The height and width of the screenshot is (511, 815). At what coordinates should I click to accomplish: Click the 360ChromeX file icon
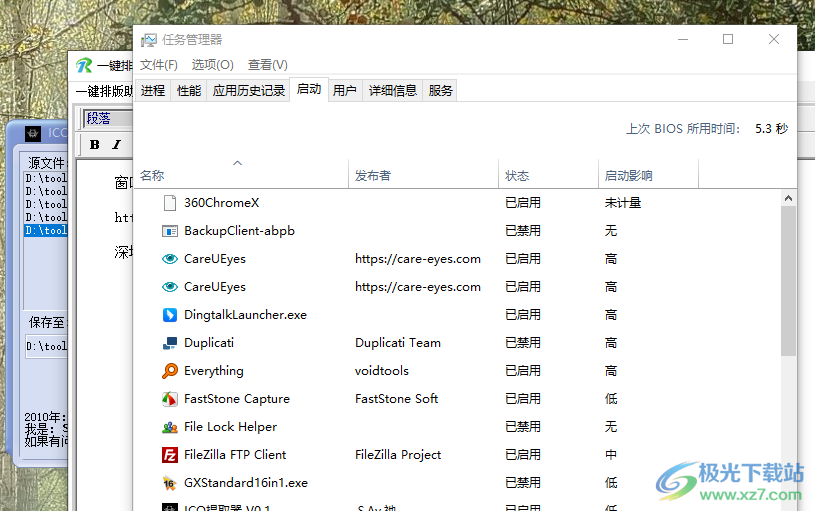169,203
